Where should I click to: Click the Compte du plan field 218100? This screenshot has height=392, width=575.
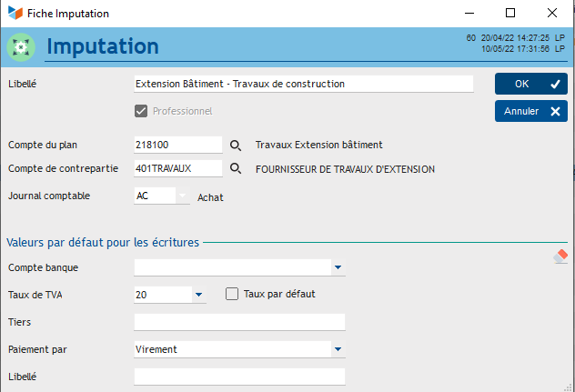click(177, 145)
